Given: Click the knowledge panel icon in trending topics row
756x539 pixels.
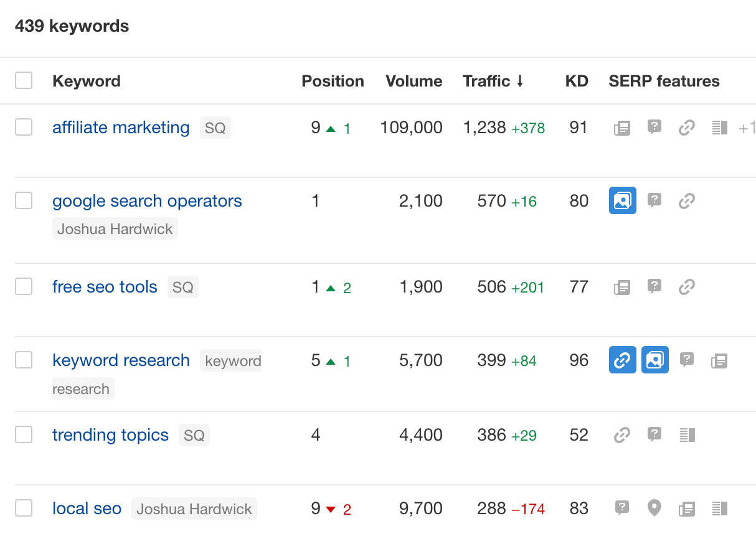Looking at the screenshot, I should click(687, 435).
